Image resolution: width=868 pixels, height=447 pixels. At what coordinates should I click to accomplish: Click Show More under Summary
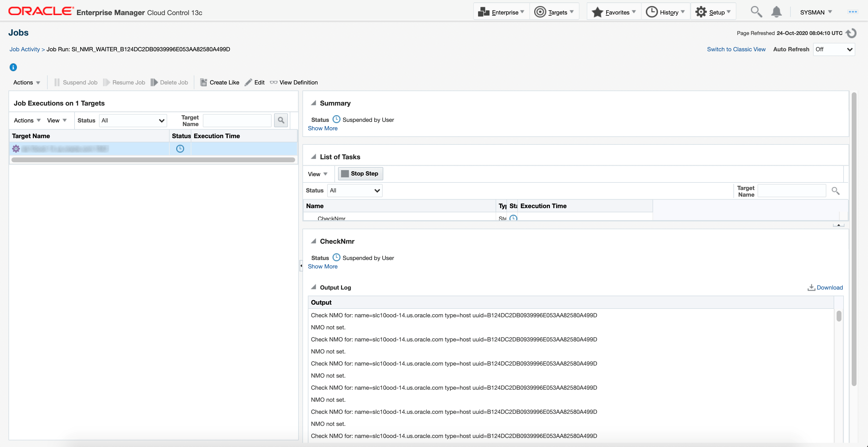(322, 128)
